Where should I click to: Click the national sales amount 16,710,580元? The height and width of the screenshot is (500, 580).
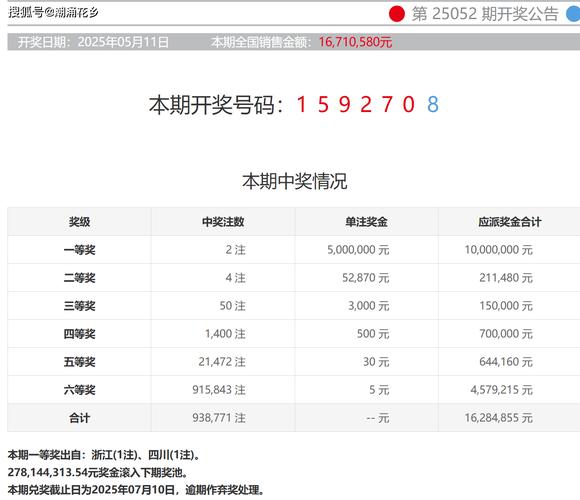click(x=355, y=42)
